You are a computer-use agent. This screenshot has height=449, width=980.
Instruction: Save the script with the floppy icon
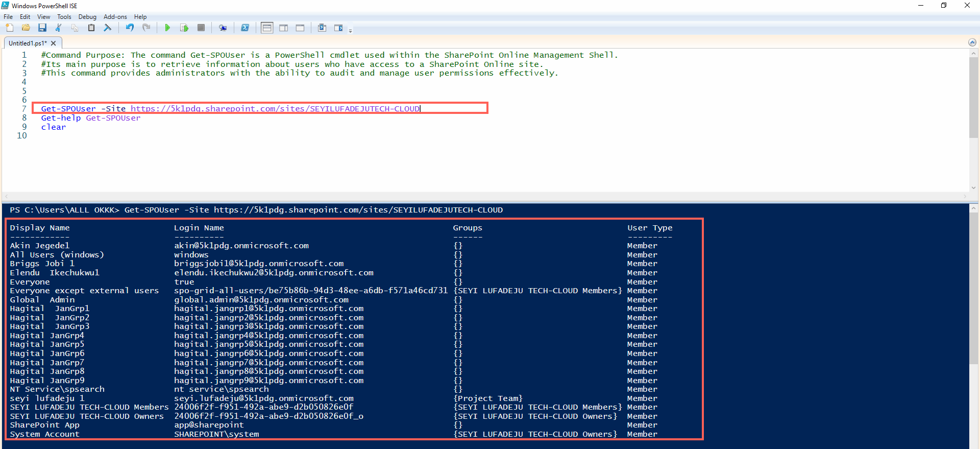point(42,28)
